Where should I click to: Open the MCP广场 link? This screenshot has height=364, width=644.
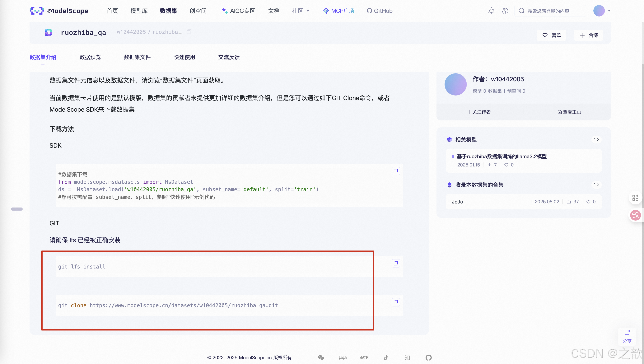click(339, 11)
